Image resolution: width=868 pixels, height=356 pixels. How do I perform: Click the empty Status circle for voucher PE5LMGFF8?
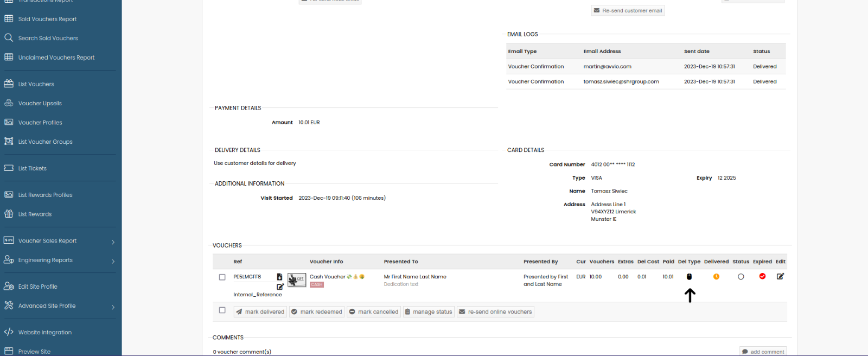point(741,277)
